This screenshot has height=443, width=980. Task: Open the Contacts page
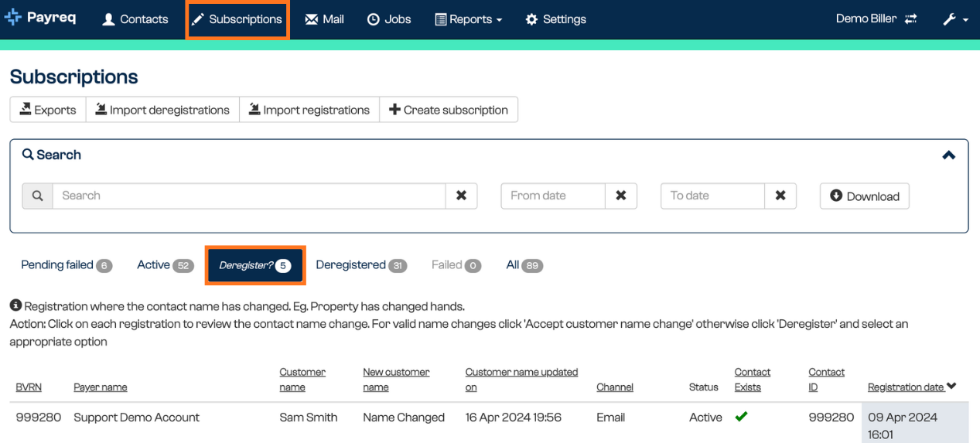click(x=135, y=19)
